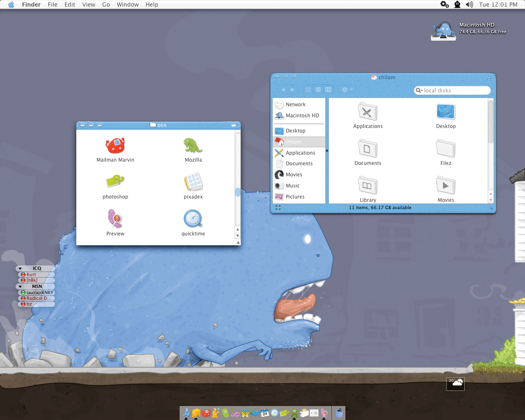The height and width of the screenshot is (420, 525).
Task: Select Music in chilam sidebar
Action: click(x=299, y=186)
